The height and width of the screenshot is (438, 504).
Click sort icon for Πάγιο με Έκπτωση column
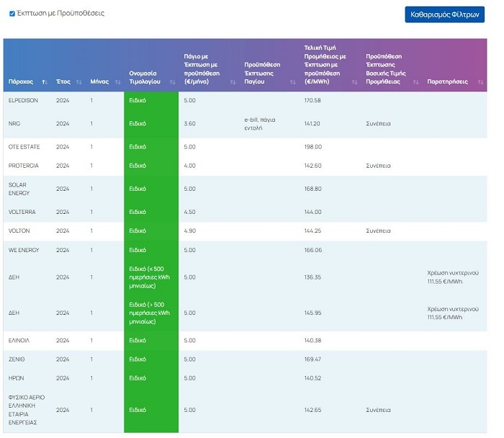click(233, 82)
